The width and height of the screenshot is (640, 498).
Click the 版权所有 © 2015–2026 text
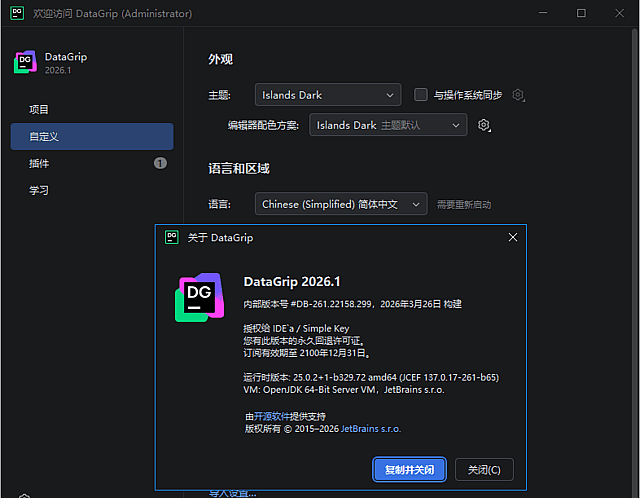[x=292, y=429]
